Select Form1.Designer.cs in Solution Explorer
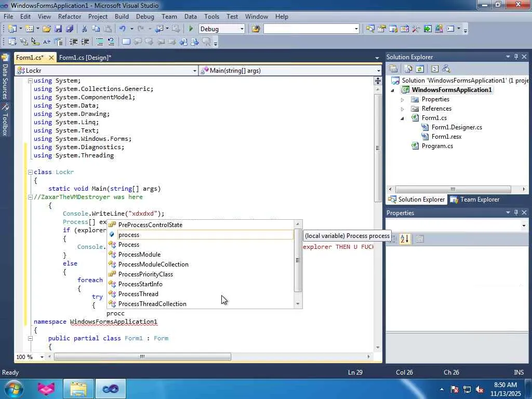This screenshot has height=399, width=532. 456,127
